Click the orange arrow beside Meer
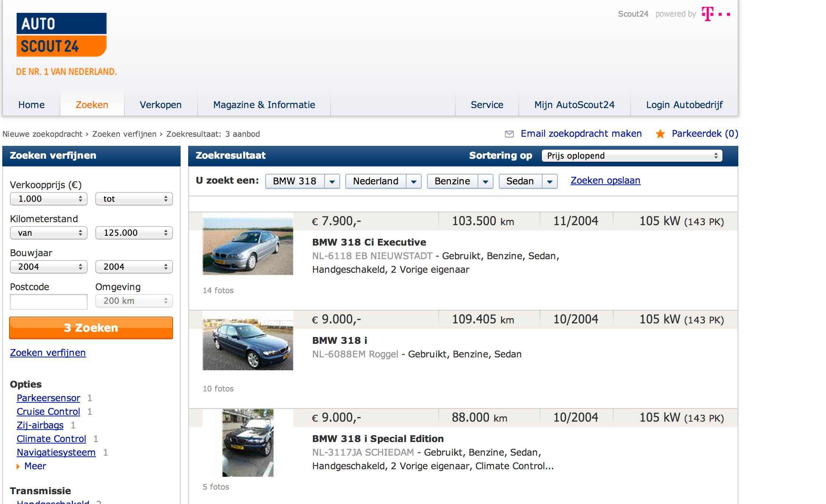This screenshot has width=826, height=504. [x=18, y=467]
